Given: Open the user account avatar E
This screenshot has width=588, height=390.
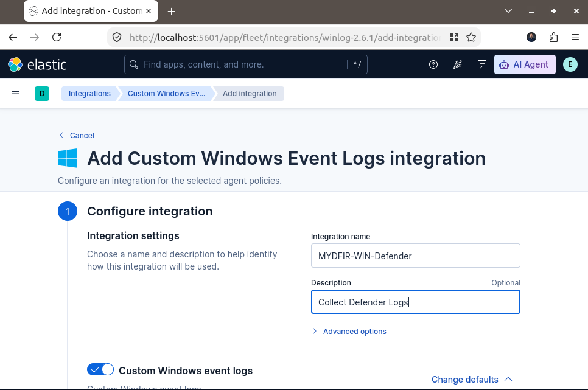Looking at the screenshot, I should coord(570,64).
